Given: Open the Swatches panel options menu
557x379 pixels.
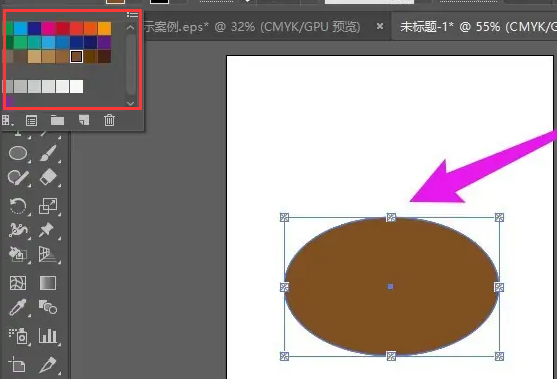Looking at the screenshot, I should point(133,15).
